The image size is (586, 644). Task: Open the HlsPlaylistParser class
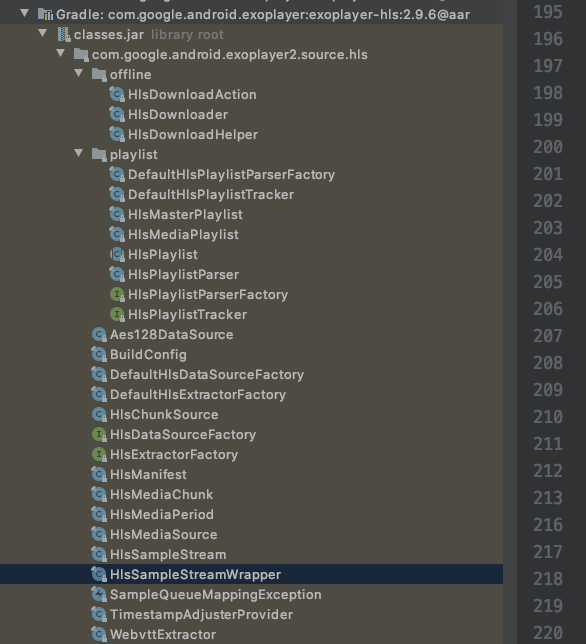[x=183, y=275]
